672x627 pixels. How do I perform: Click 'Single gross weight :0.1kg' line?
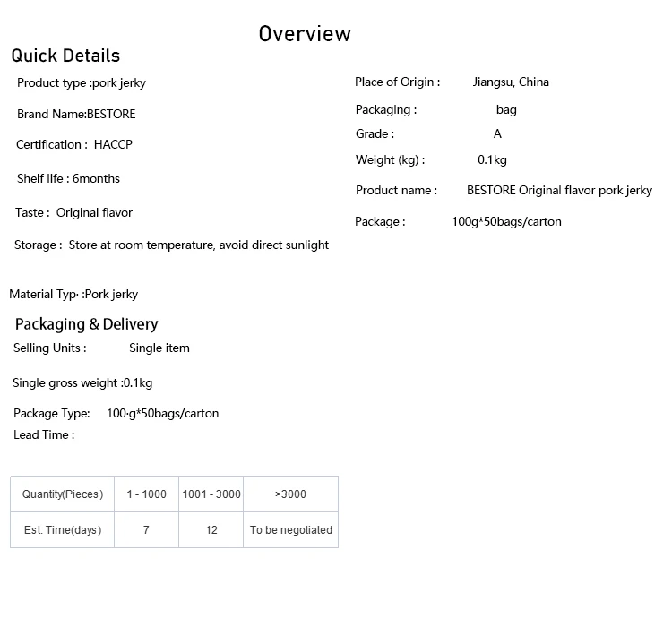click(x=82, y=382)
